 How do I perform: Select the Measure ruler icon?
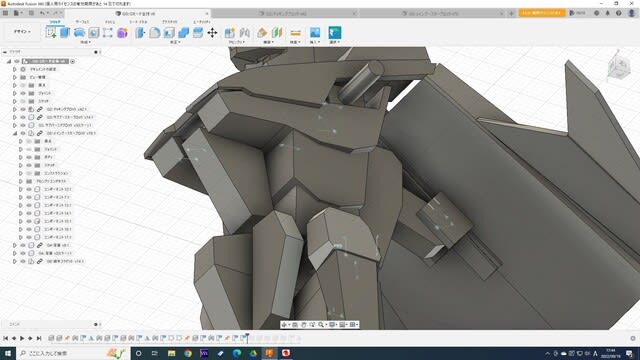click(296, 33)
